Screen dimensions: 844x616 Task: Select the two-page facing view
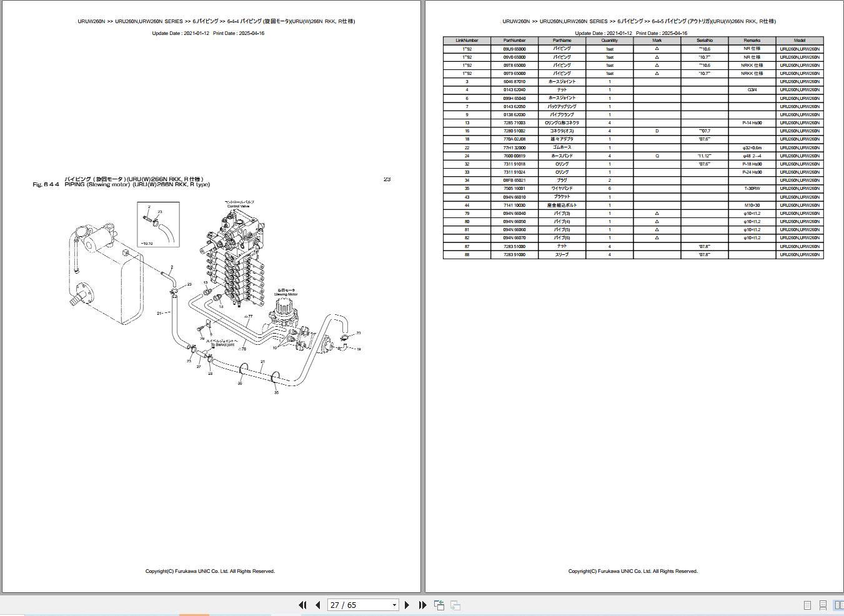838,605
